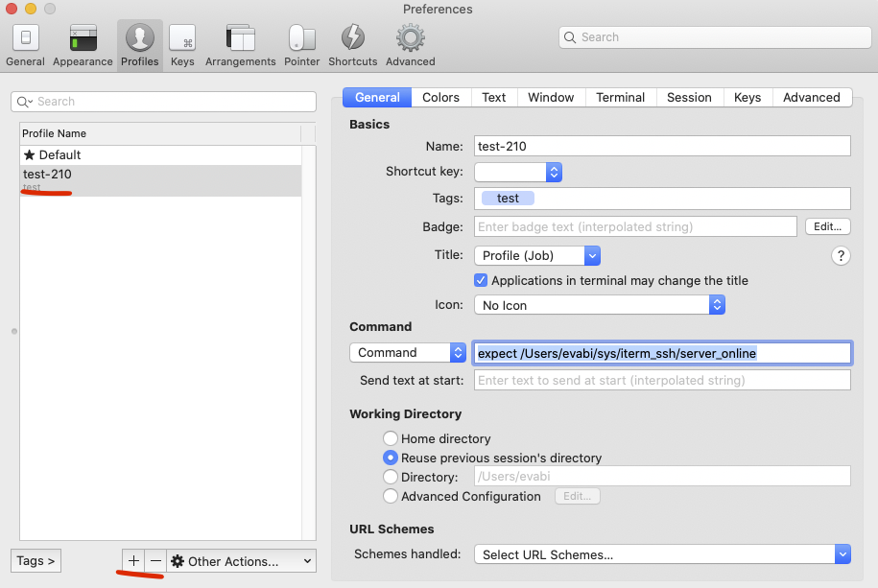The image size is (878, 588).
Task: Select Directory radio button
Action: [391, 477]
